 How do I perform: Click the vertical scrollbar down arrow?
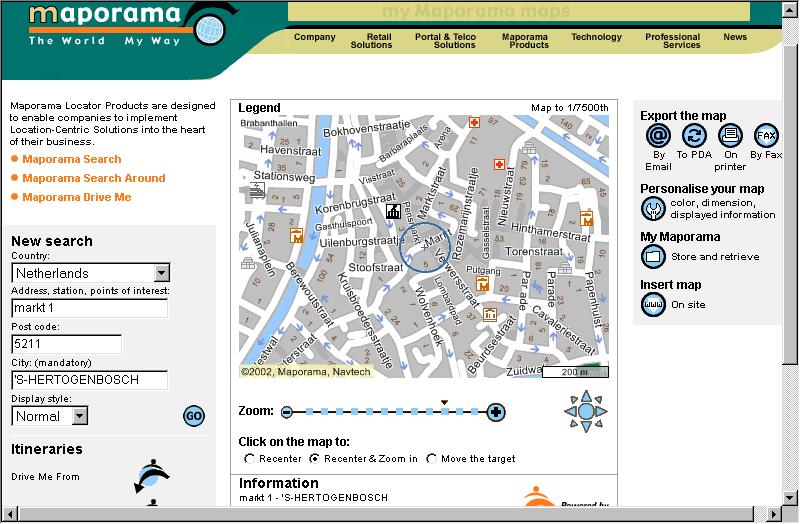click(790, 497)
